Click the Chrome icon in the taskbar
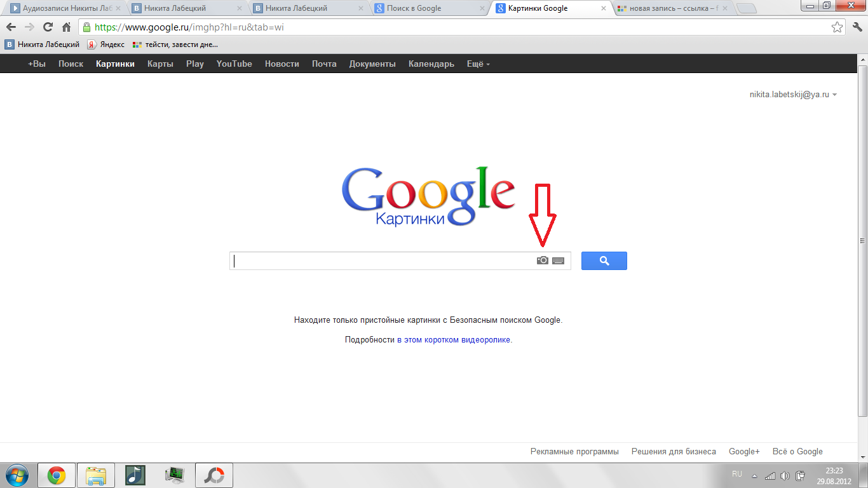Screen dimensions: 868x488 (x=57, y=475)
